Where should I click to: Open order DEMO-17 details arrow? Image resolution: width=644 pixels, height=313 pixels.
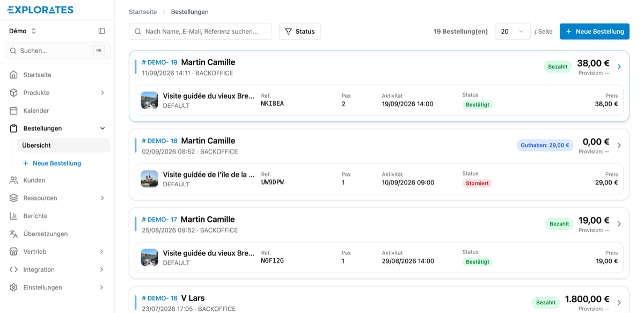pos(619,224)
